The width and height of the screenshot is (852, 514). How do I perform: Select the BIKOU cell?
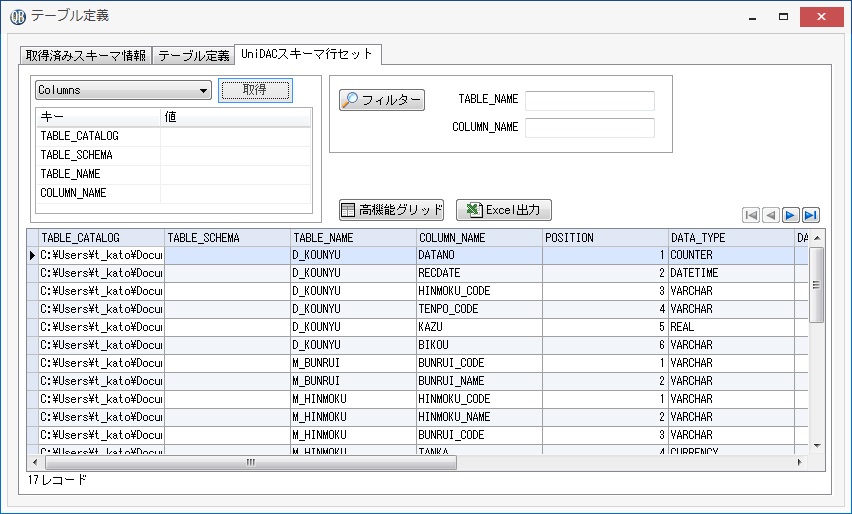[x=479, y=345]
